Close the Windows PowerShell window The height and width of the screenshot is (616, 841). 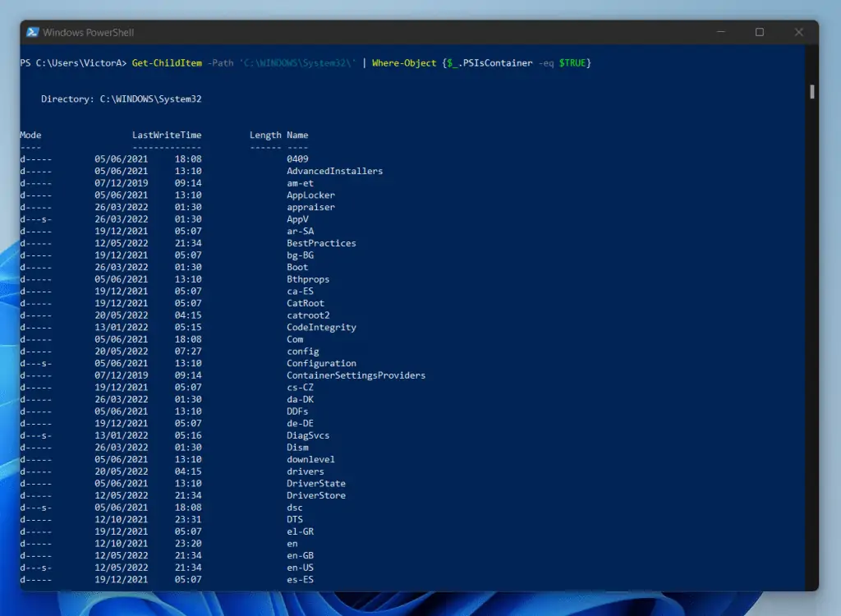click(x=798, y=32)
